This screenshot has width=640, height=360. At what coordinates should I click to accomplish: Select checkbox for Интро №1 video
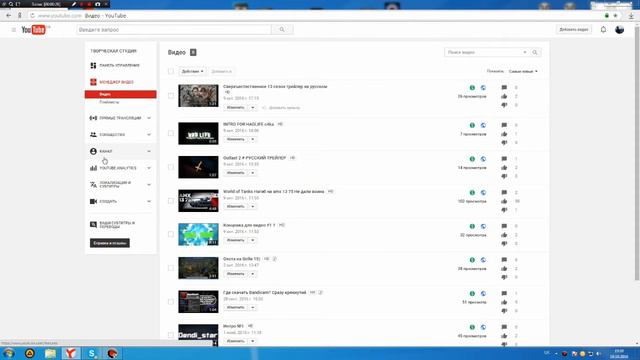coord(171,335)
